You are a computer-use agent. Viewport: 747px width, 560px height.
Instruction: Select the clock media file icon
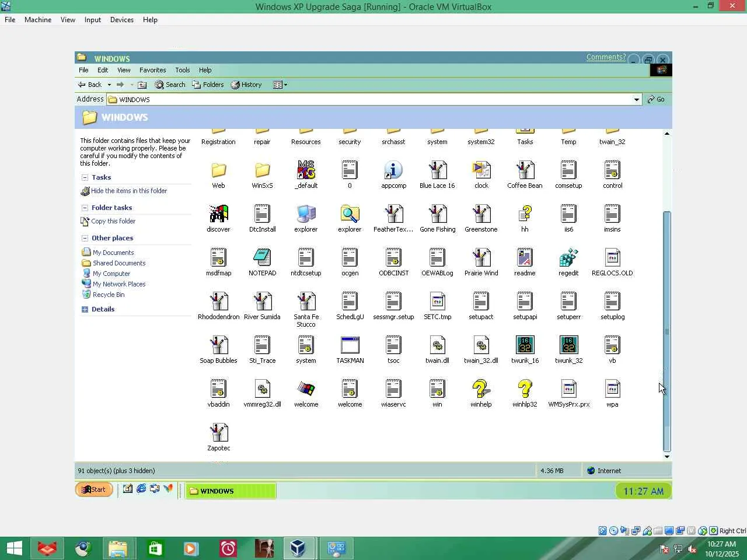pos(481,170)
